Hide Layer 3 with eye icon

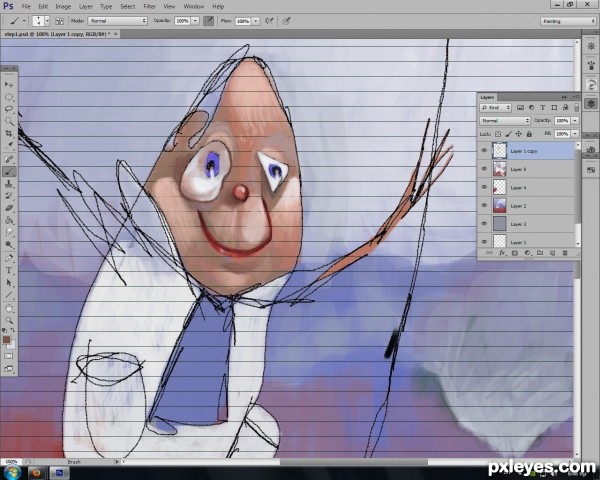pyautogui.click(x=484, y=224)
